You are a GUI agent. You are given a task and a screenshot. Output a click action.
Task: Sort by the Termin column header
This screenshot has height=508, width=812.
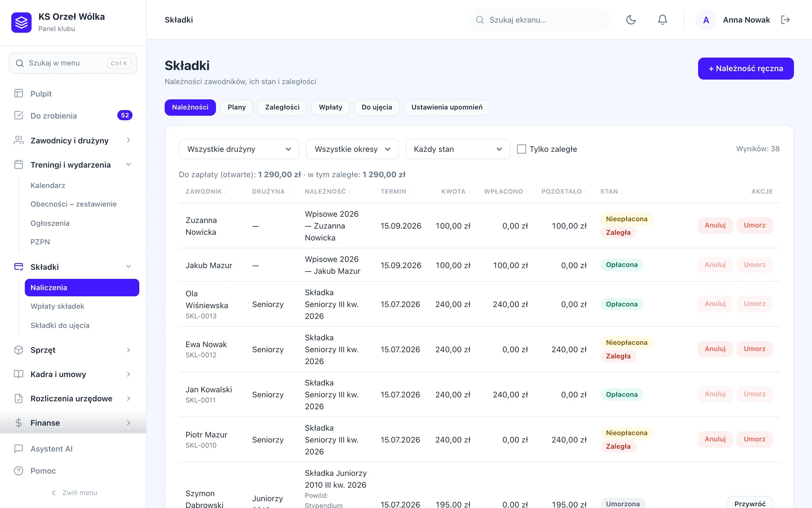coord(396,192)
